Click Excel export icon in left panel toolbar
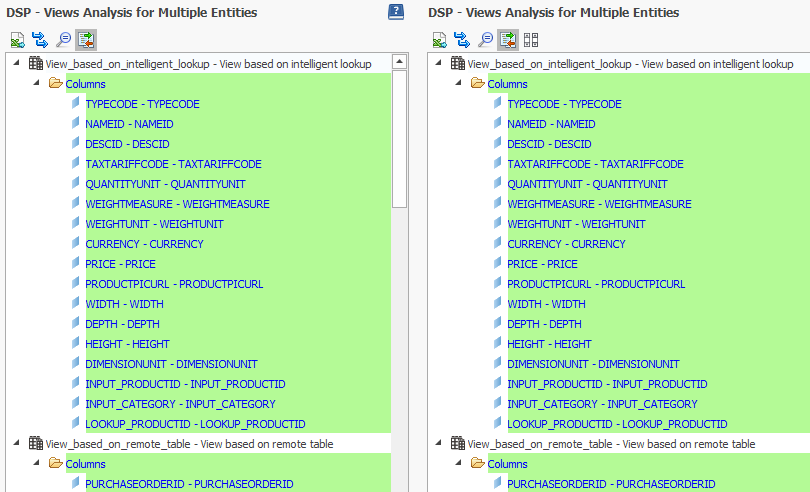This screenshot has height=492, width=810. (18, 40)
